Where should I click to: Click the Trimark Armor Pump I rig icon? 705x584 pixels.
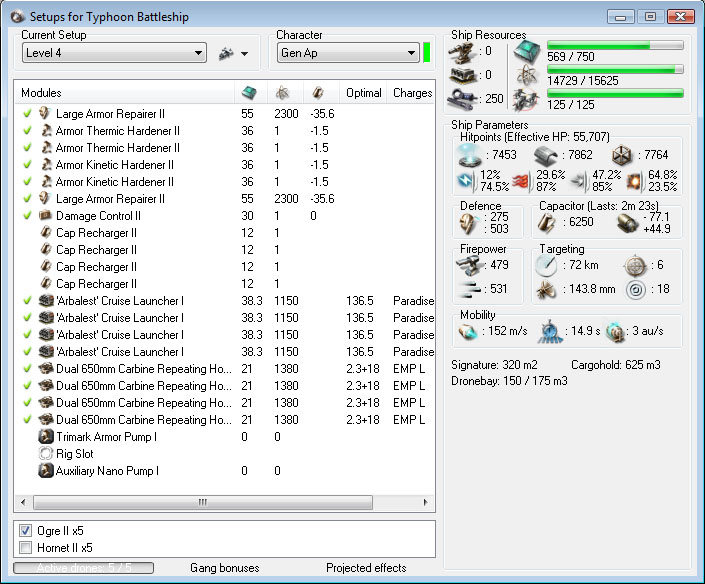45,437
